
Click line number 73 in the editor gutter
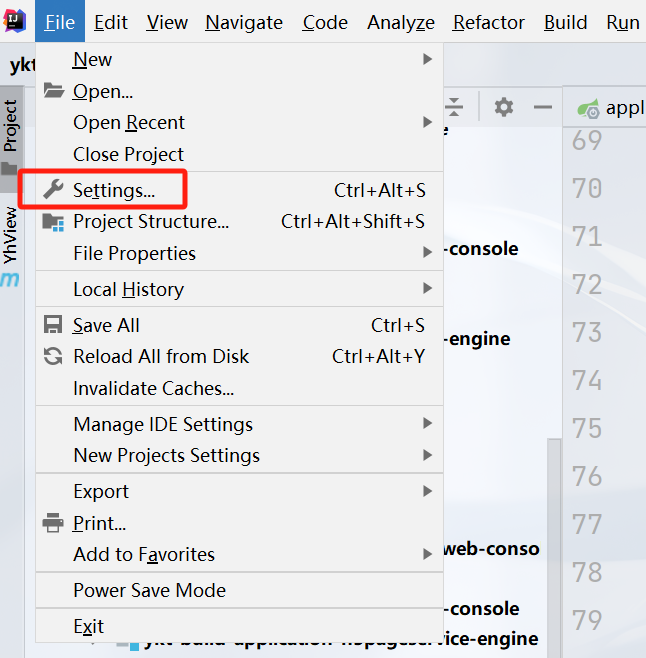click(586, 332)
